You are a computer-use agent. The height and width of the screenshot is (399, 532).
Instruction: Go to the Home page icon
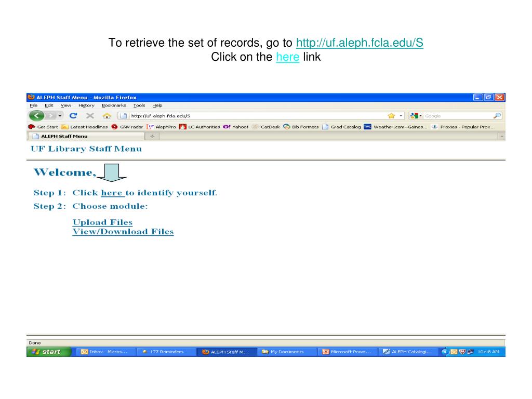107,116
